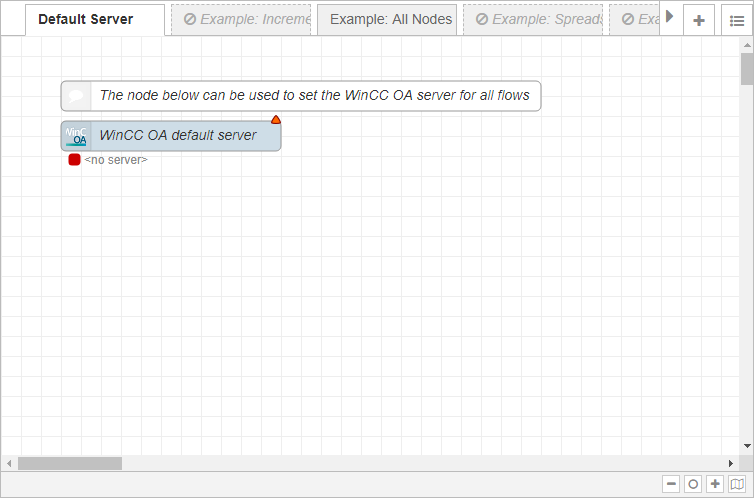
Task: Click the horizontal scrollbar right arrow
Action: coord(731,463)
